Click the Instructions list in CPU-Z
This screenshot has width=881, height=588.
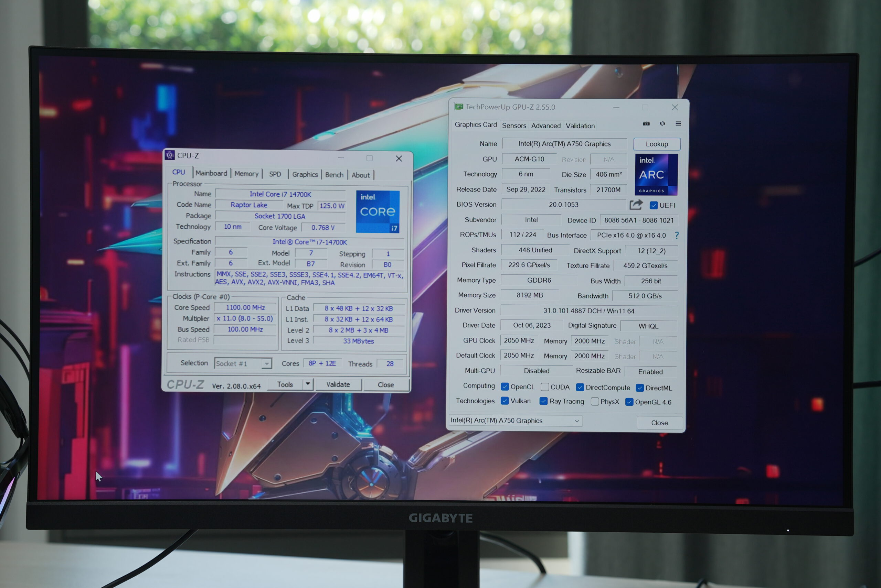pyautogui.click(x=309, y=278)
